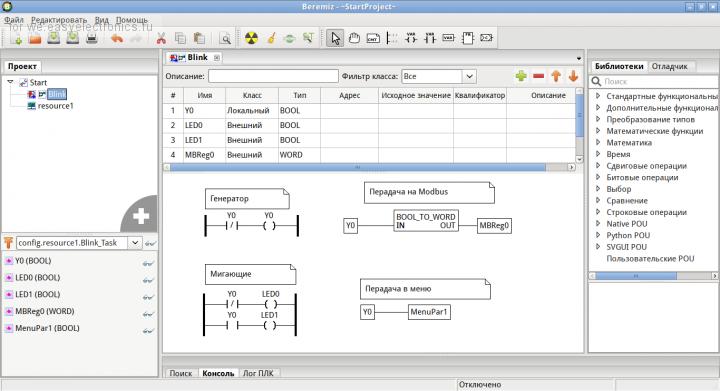
Task: Click the radioactive Build project icon
Action: [251, 39]
